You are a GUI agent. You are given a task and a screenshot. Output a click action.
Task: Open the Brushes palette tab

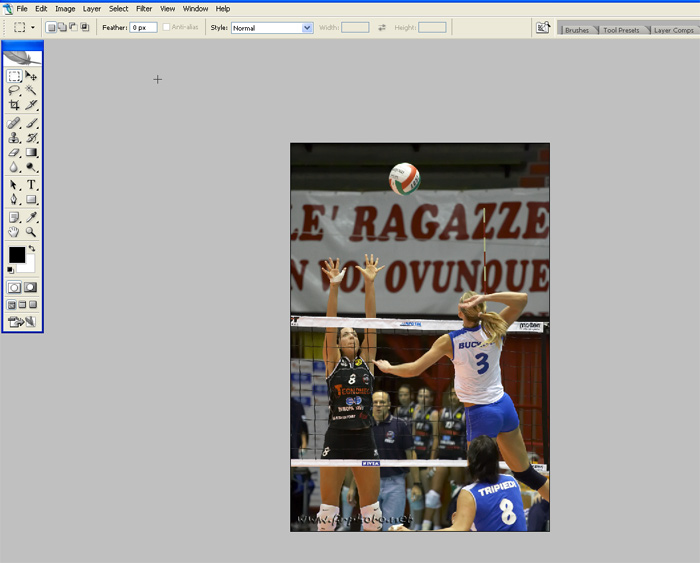coord(577,30)
